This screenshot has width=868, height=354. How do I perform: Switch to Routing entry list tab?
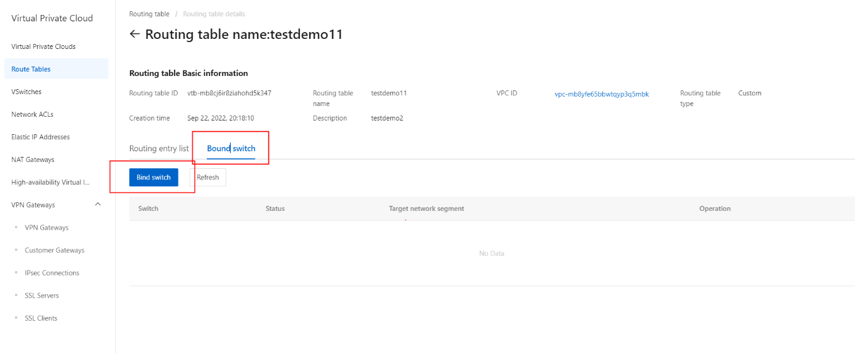click(159, 149)
